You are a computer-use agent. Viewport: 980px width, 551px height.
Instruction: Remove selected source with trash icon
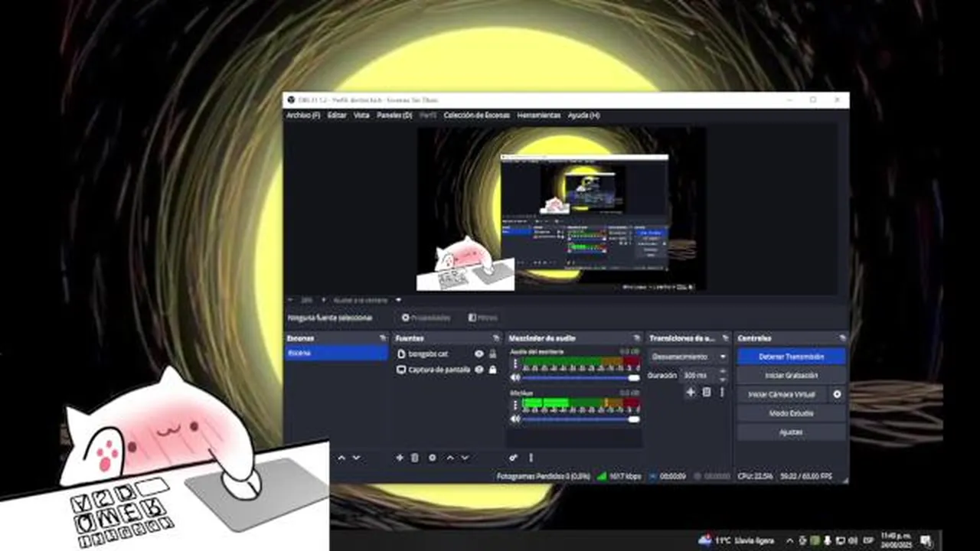[415, 458]
